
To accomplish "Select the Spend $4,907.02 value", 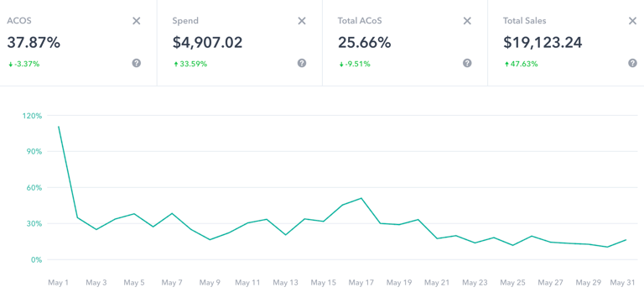I will tap(207, 42).
